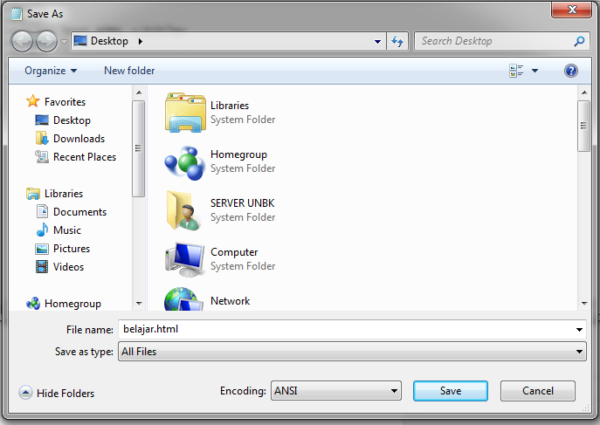Viewport: 600px width, 425px height.
Task: Open the Save as type dropdown
Action: [x=352, y=352]
